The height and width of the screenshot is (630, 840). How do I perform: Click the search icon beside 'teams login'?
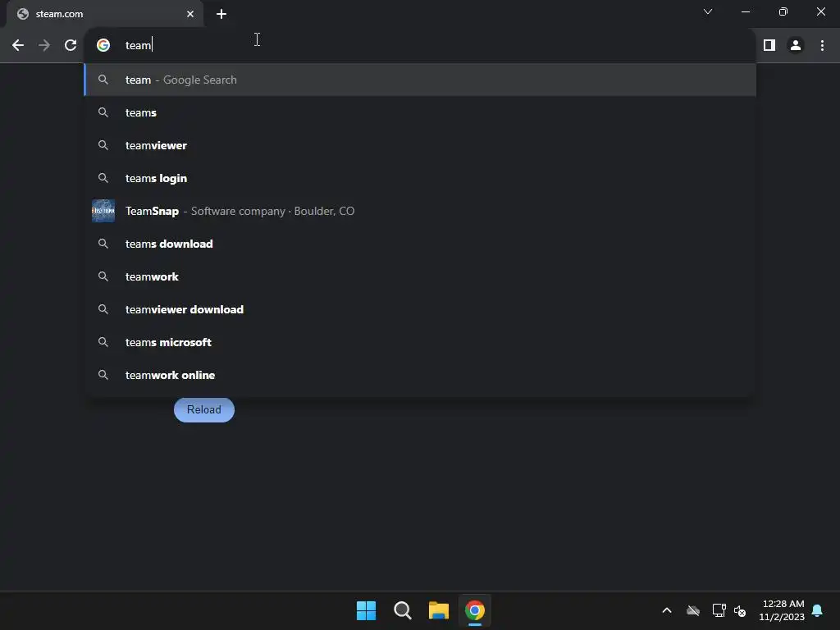(103, 178)
